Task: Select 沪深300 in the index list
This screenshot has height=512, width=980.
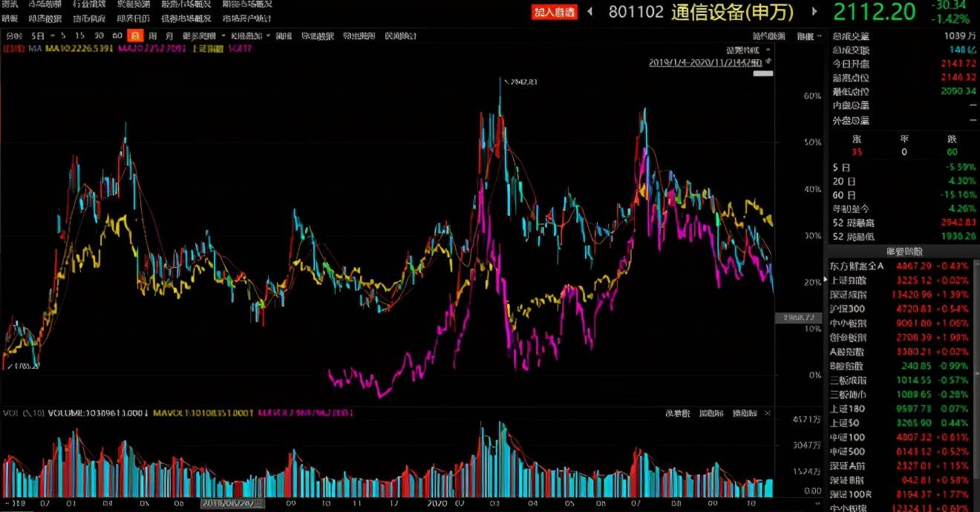Action: (x=847, y=308)
